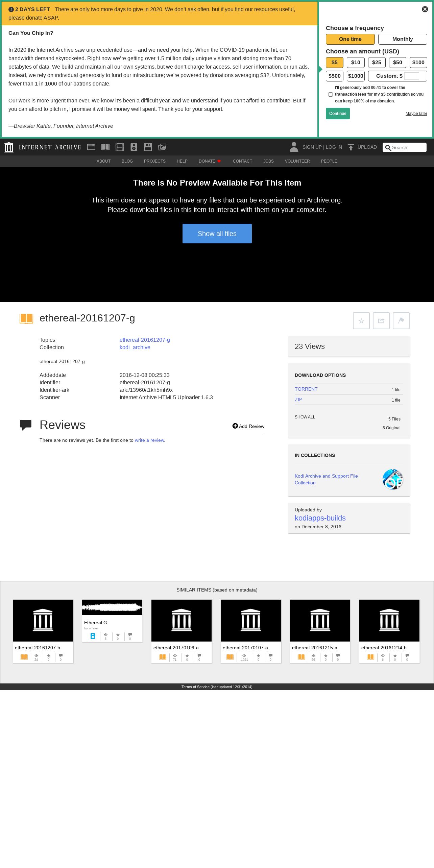Open the Terms of Service link
This screenshot has width=434, height=868.
(217, 687)
